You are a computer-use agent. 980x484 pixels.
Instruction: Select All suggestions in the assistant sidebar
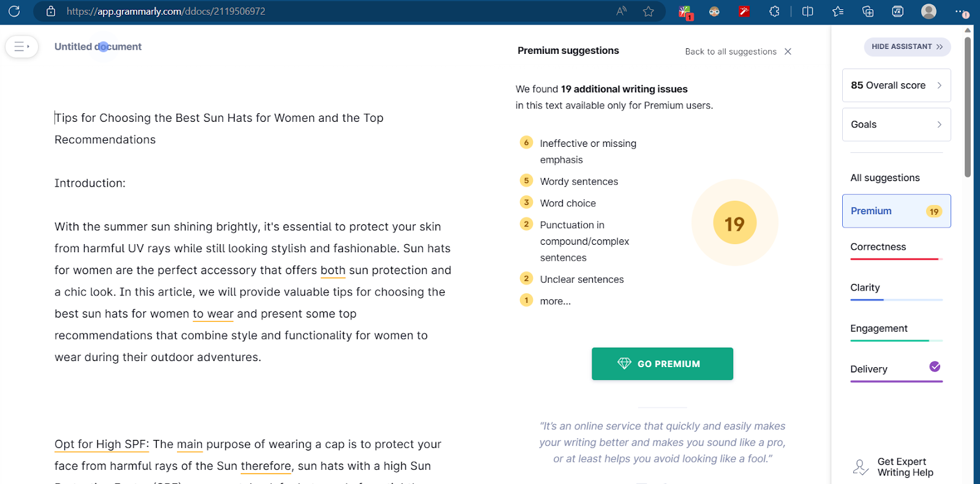click(884, 177)
